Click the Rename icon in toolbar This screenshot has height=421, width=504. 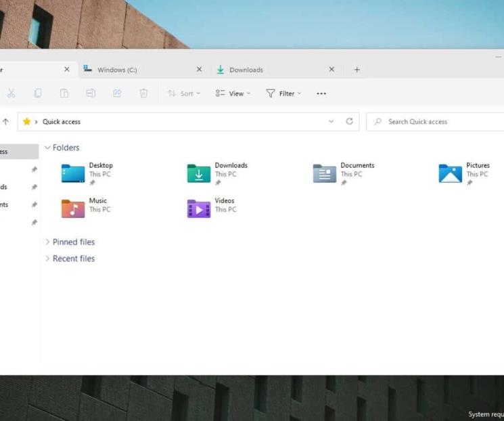click(91, 93)
